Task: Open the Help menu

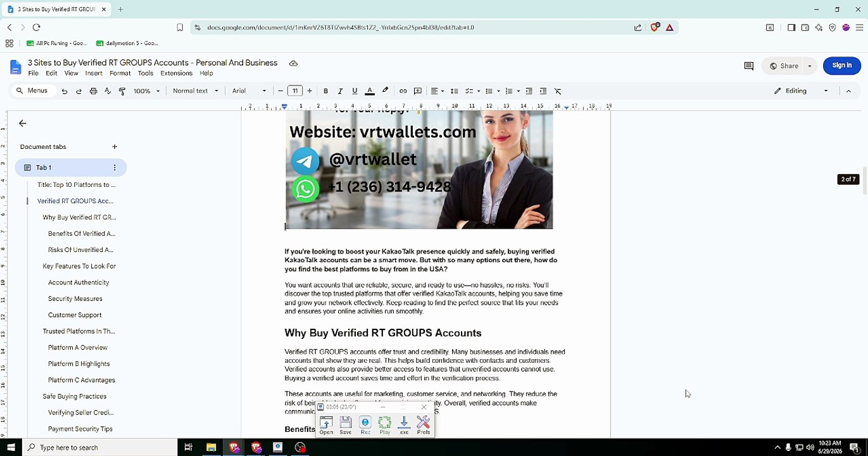Action: (206, 73)
